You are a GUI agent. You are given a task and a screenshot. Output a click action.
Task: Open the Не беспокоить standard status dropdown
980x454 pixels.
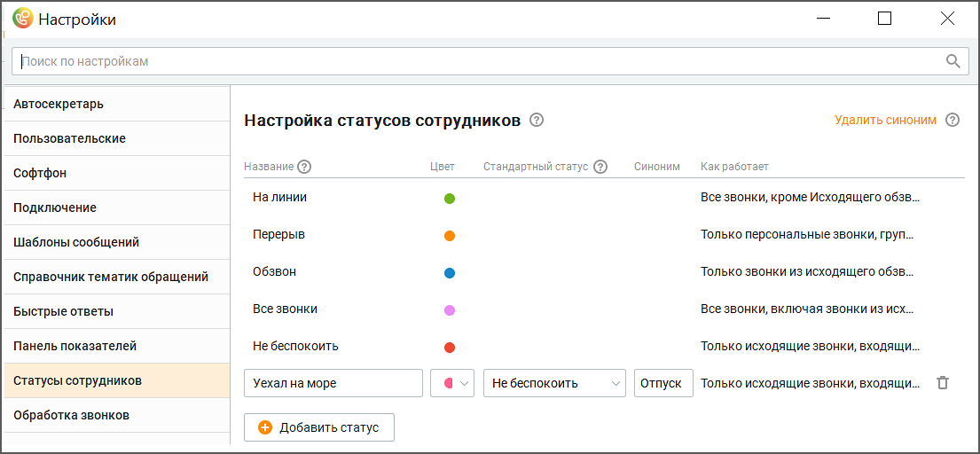(x=554, y=383)
